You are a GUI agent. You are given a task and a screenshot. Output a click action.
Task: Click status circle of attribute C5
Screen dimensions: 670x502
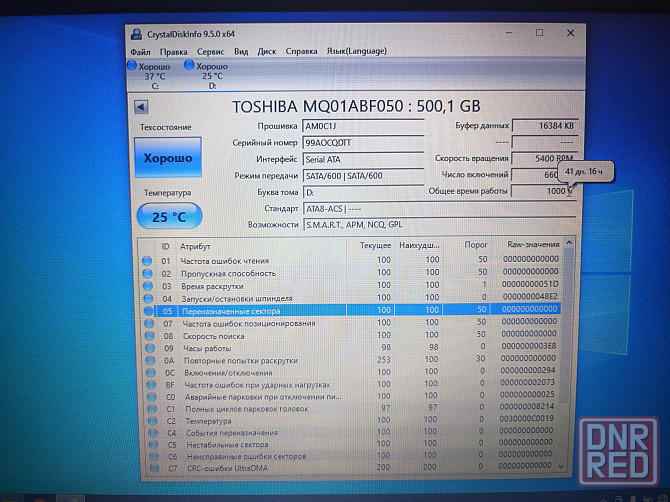153,445
